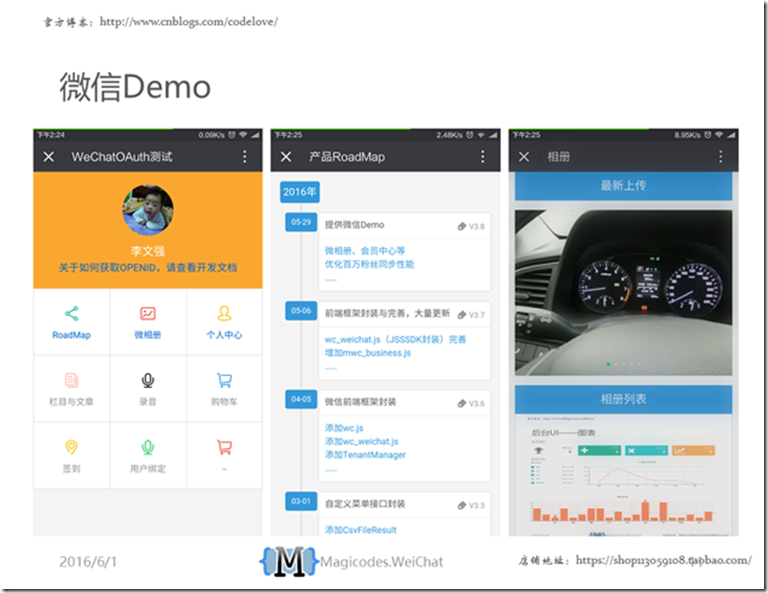The width and height of the screenshot is (768, 593).
Task: Open 栏目与文章 document icon
Action: click(x=72, y=380)
